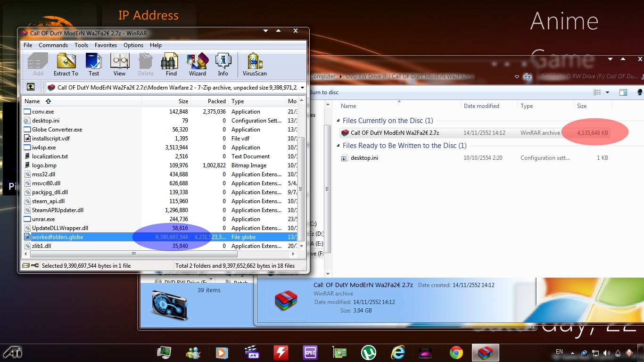The image size is (644, 362).
Task: Open Windows Live Messenger from taskbar
Action: [x=193, y=353]
